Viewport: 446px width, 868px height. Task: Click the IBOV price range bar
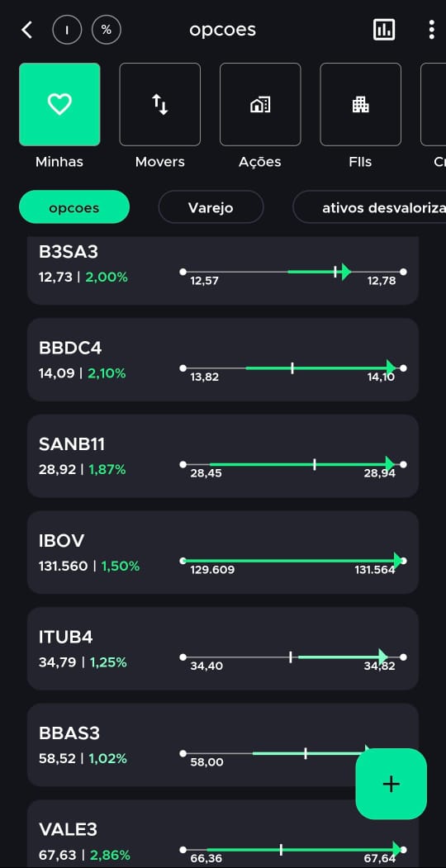coord(293,561)
